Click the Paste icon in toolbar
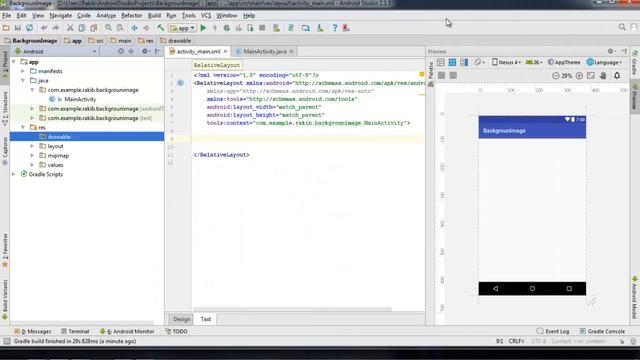 pos(93,28)
